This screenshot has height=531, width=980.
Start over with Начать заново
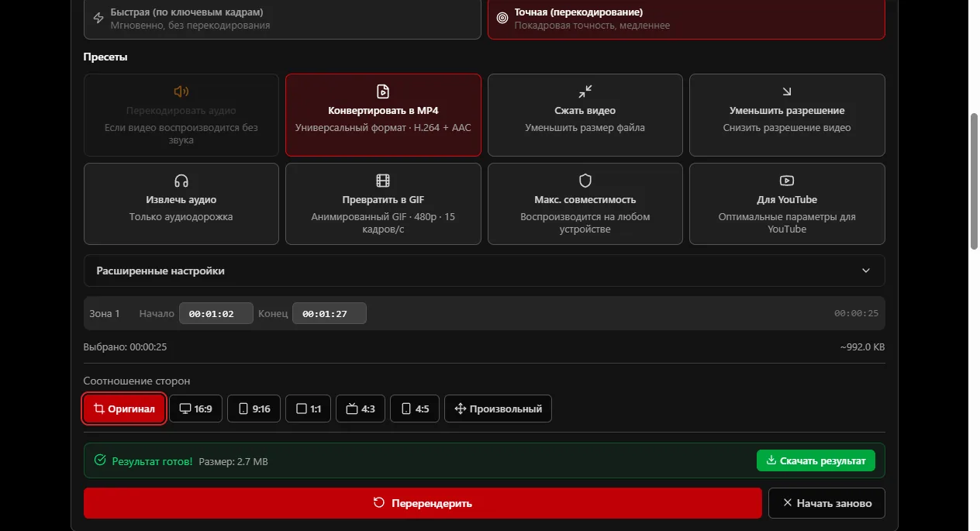(x=826, y=503)
